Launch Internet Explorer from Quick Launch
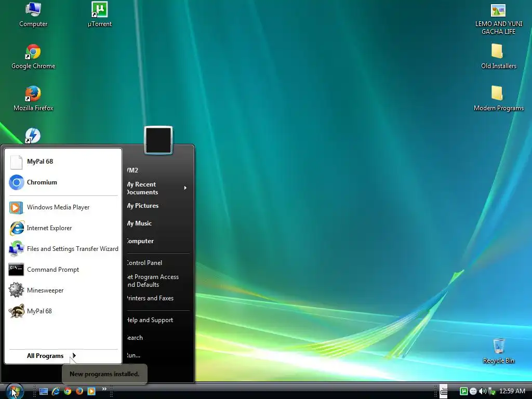Image resolution: width=532 pixels, height=399 pixels. pos(56,391)
